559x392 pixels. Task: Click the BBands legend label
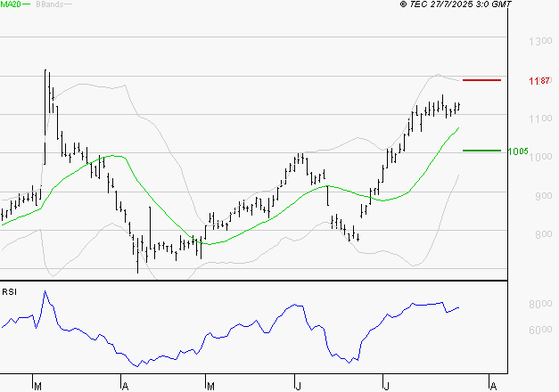pyautogui.click(x=50, y=4)
